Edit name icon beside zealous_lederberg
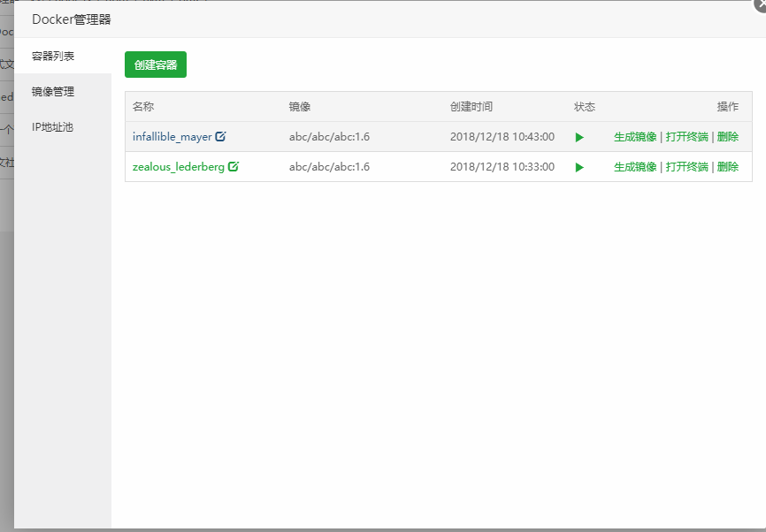The width and height of the screenshot is (766, 532). pos(233,166)
